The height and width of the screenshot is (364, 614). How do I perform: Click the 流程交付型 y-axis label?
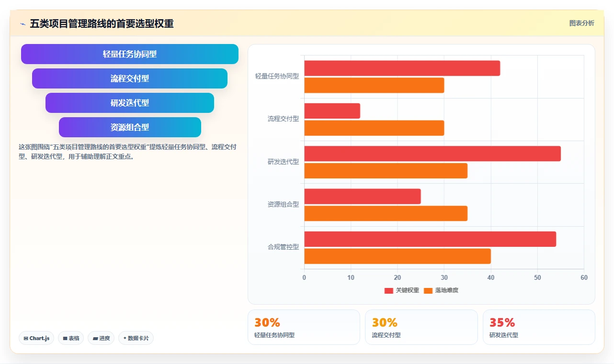pyautogui.click(x=283, y=119)
